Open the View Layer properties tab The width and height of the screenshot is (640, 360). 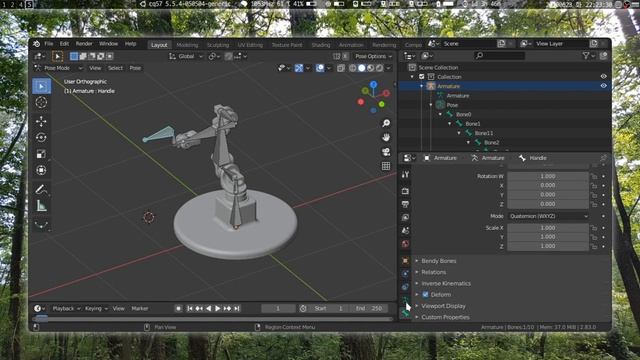coord(405,218)
